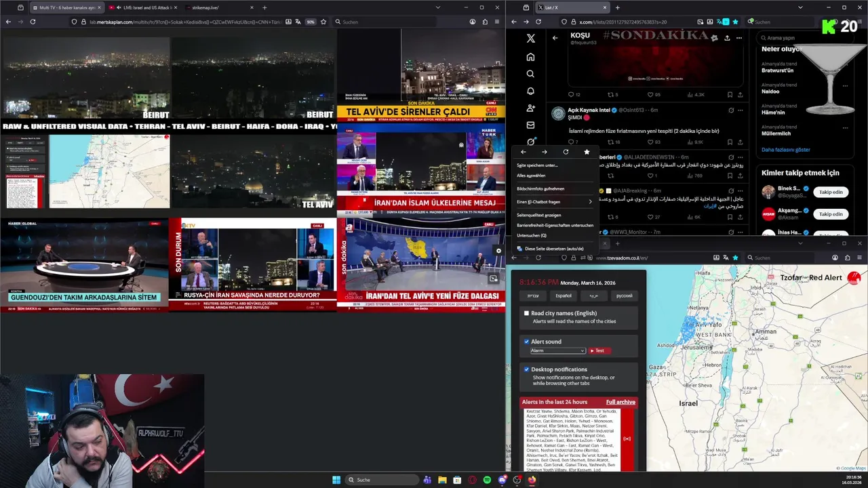Open more options for Müllermilch trend
This screenshot has width=868, height=488.
tap(846, 129)
